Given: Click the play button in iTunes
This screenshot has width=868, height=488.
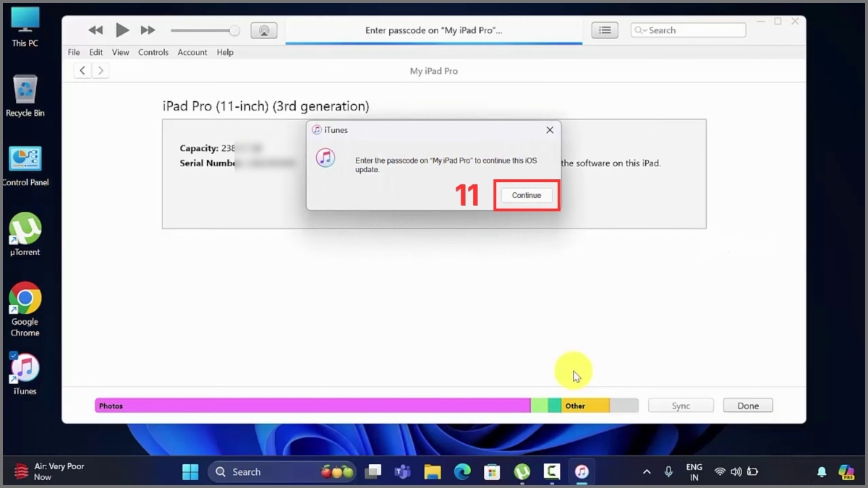Looking at the screenshot, I should 122,30.
